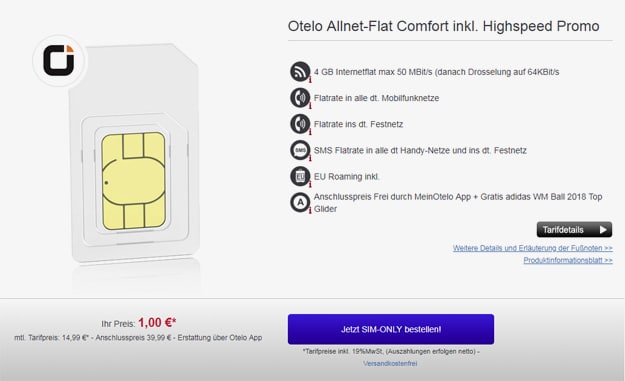This screenshot has width=625, height=381.
Task: Click the Otelo Allnet-Flat Comfort heading
Action: 443,26
